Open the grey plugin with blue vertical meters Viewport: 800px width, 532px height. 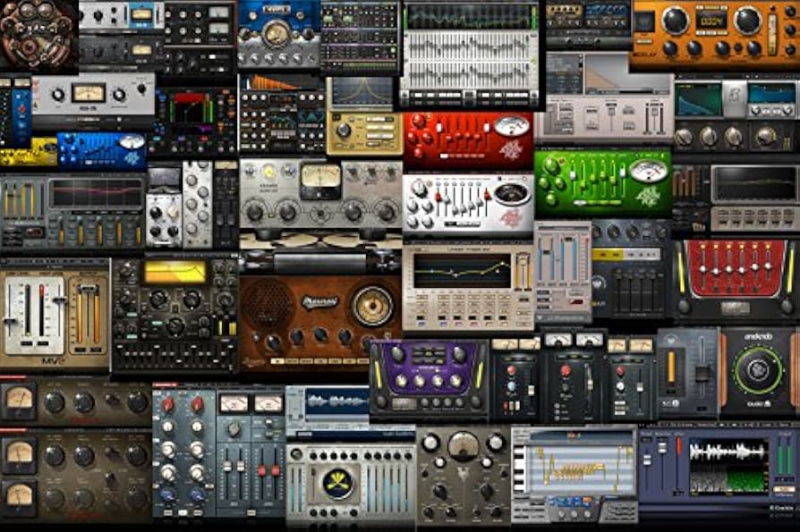click(562, 272)
